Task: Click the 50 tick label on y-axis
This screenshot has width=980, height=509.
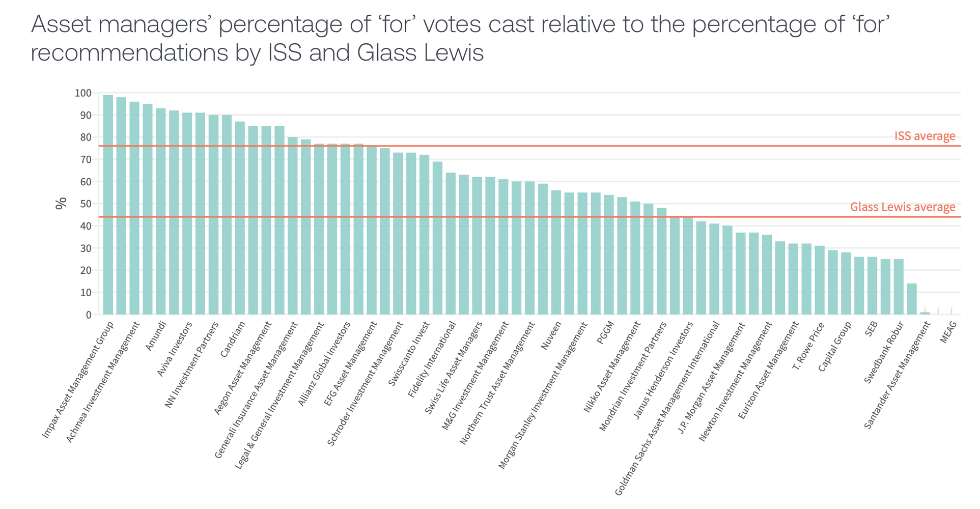Action: (x=86, y=204)
